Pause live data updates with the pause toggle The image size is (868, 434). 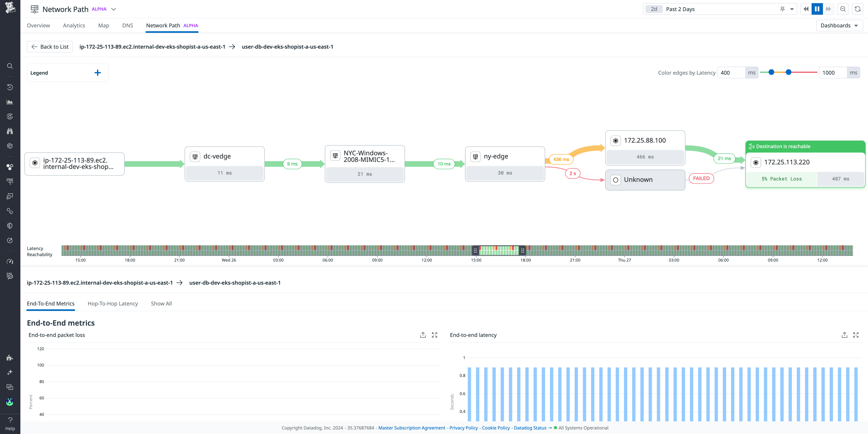[x=817, y=9]
